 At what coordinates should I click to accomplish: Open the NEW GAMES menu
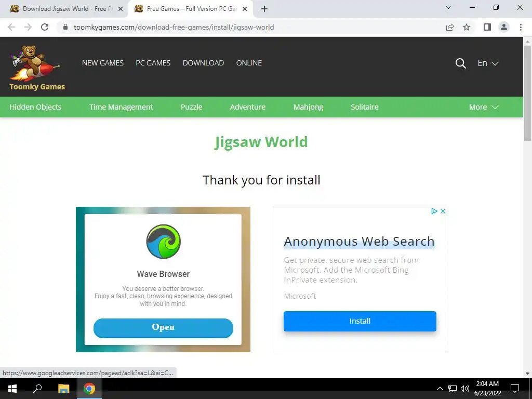pos(103,63)
